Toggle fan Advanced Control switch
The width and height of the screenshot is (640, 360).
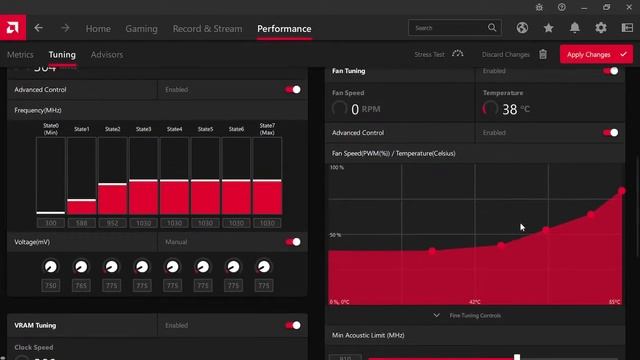coord(611,133)
